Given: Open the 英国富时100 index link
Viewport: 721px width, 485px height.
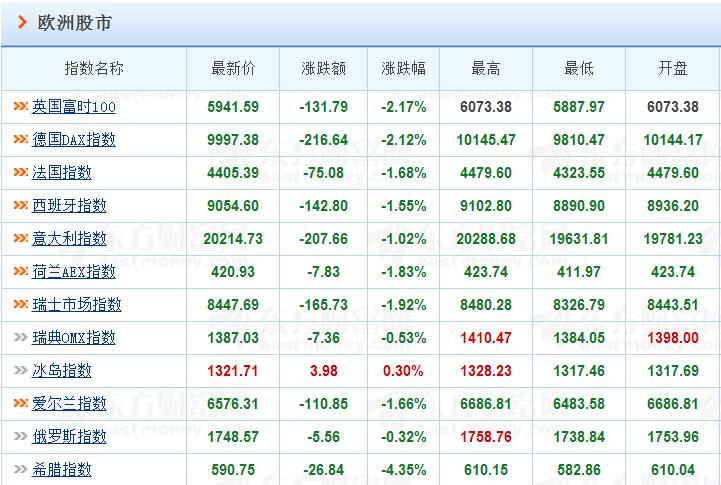Looking at the screenshot, I should pyautogui.click(x=74, y=107).
